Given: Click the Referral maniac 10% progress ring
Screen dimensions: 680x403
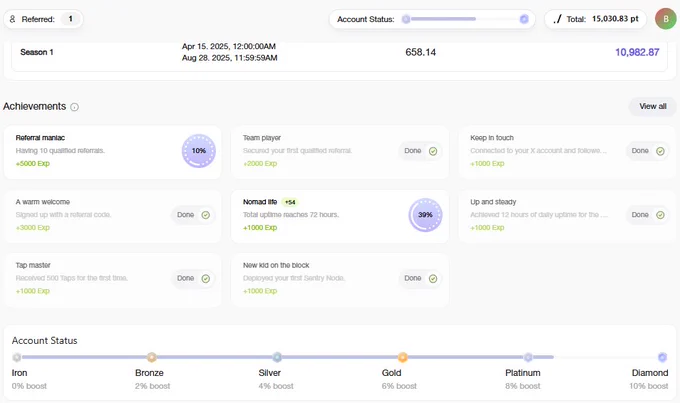Looking at the screenshot, I should coord(199,151).
